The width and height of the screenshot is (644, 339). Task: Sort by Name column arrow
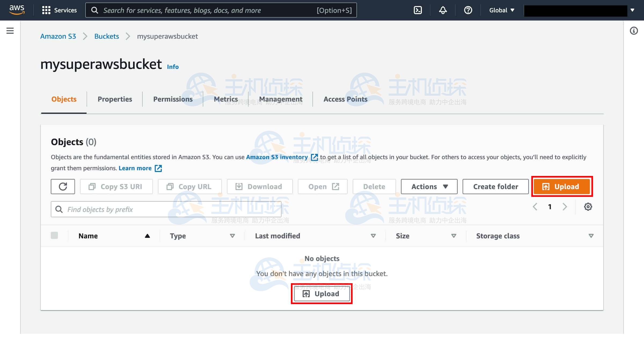[147, 236]
